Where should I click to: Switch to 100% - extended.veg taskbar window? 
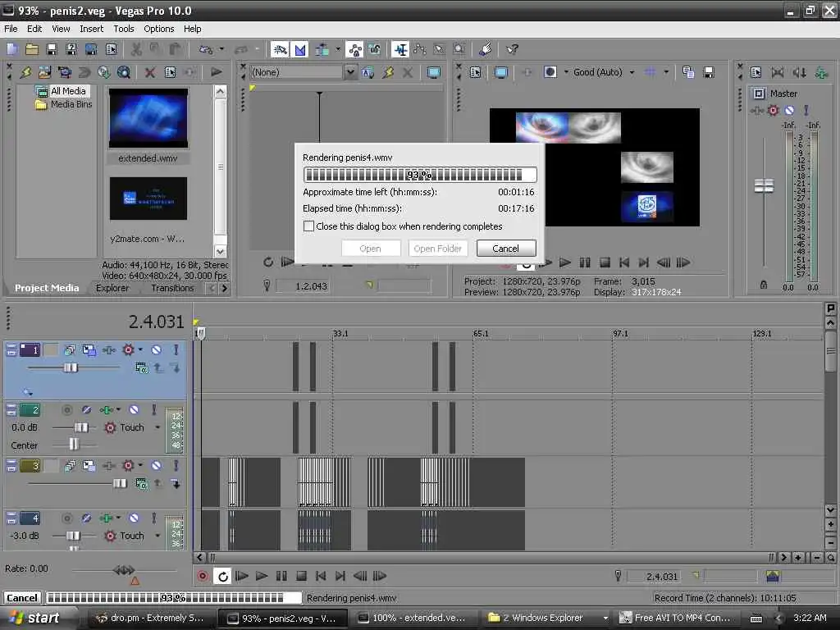(412, 619)
